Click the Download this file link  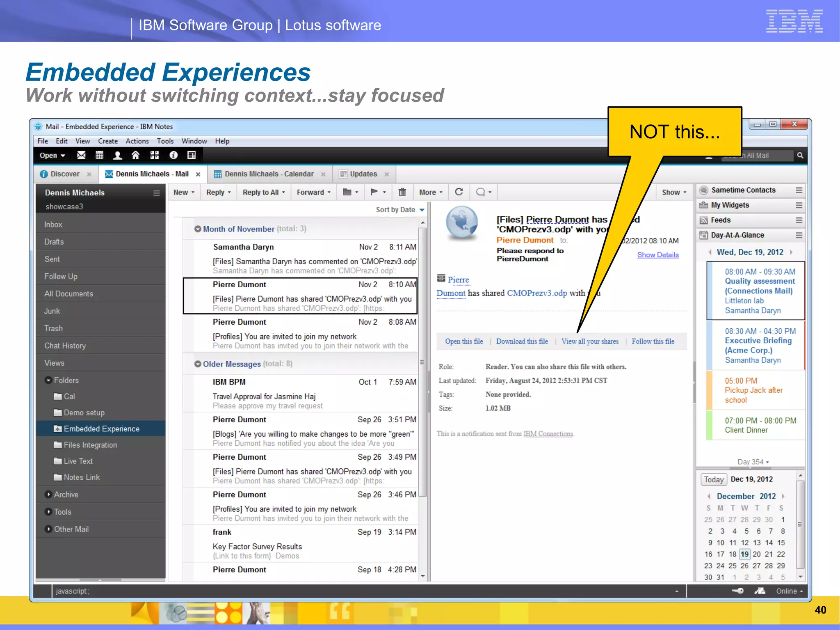[522, 341]
